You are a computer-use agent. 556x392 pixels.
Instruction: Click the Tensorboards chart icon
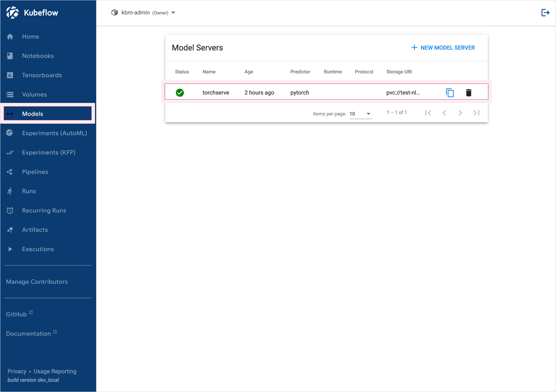tap(10, 75)
